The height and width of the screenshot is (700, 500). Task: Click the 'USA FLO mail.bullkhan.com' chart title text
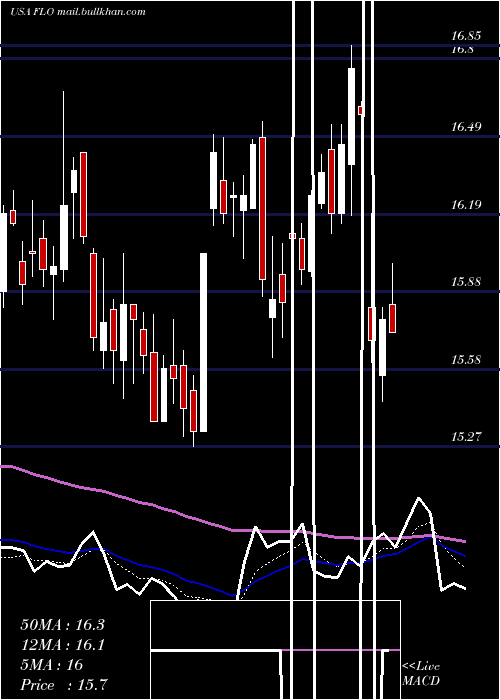78,12
